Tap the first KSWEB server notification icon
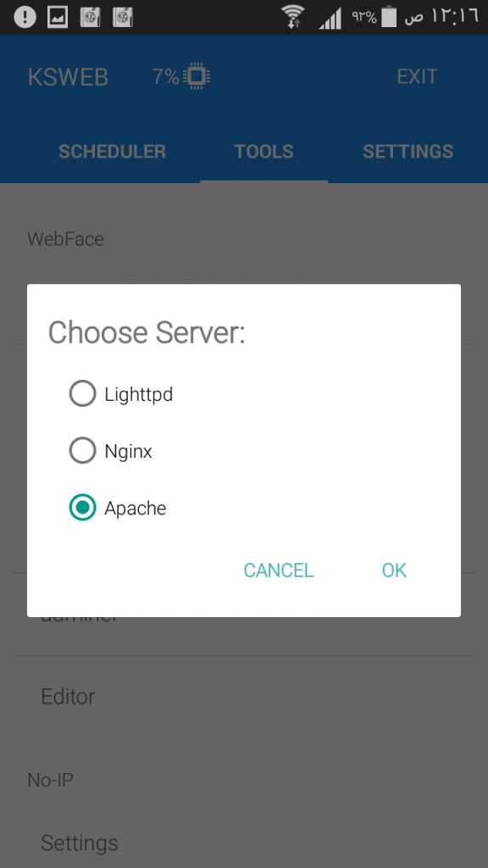The width and height of the screenshot is (488, 868). click(90, 17)
